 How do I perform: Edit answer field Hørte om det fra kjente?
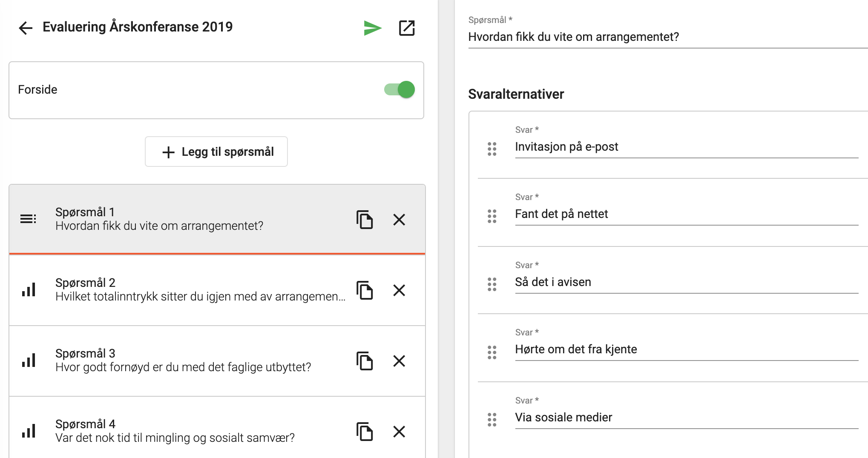687,349
